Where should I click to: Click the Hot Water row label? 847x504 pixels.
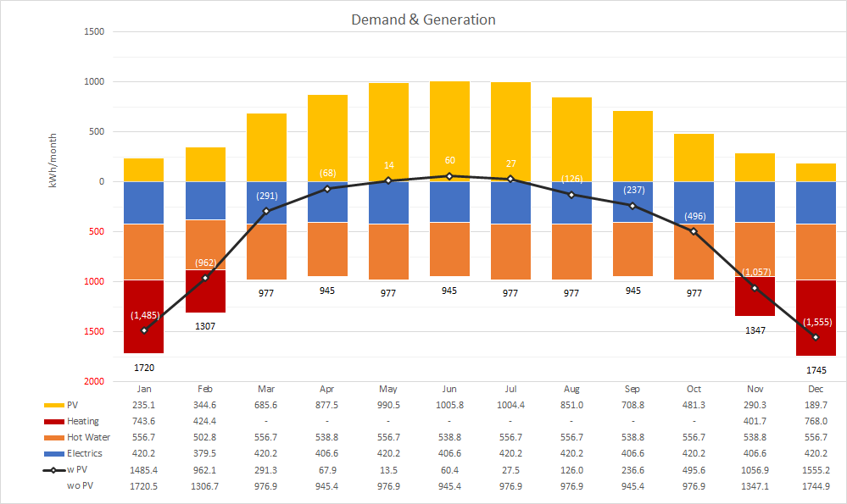click(88, 438)
